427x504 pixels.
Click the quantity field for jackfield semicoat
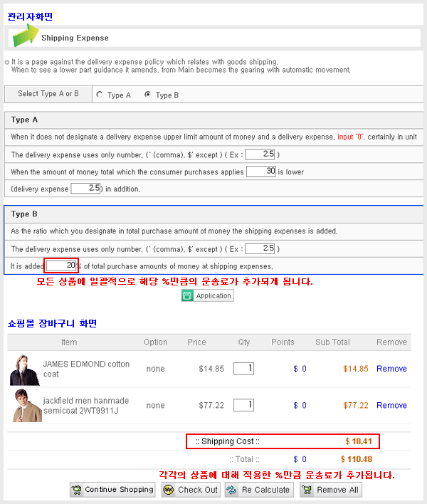[x=243, y=404]
